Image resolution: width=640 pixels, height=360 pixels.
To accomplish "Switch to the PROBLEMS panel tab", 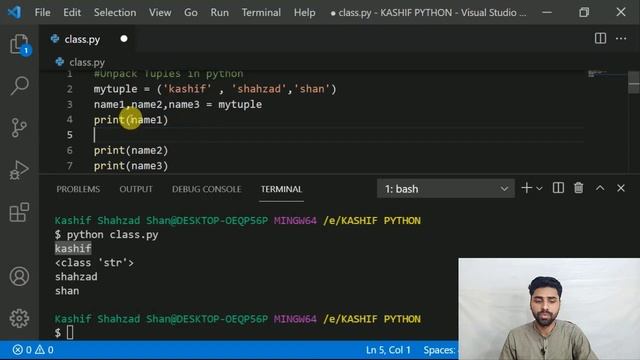I will point(78,189).
